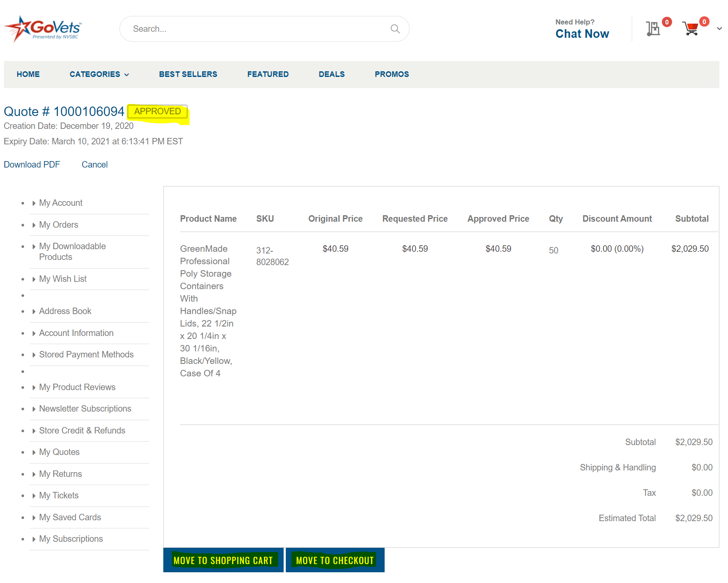Click the APPROVED status label
The height and width of the screenshot is (583, 728).
click(x=157, y=111)
